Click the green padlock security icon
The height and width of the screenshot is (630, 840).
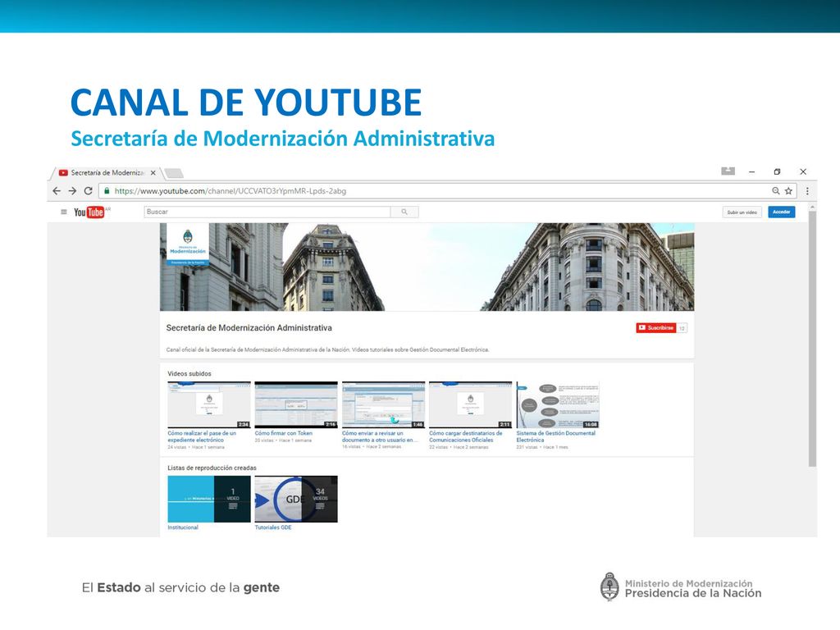(x=107, y=190)
